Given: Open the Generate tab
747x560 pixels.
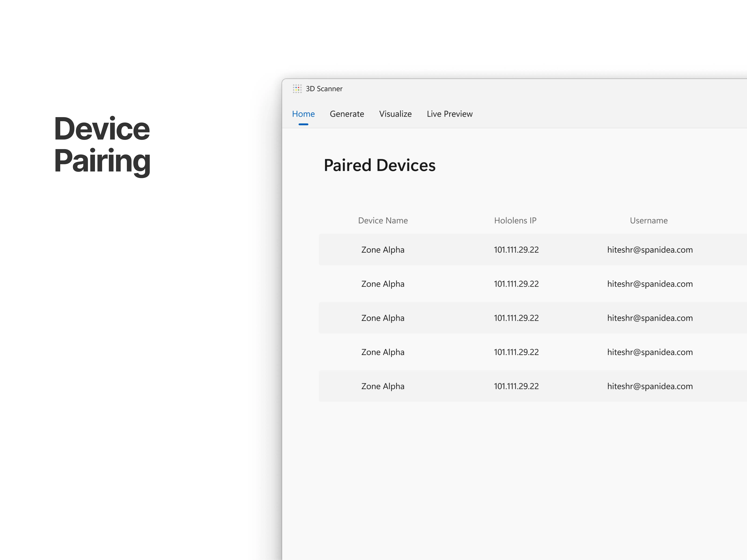Looking at the screenshot, I should click(347, 114).
